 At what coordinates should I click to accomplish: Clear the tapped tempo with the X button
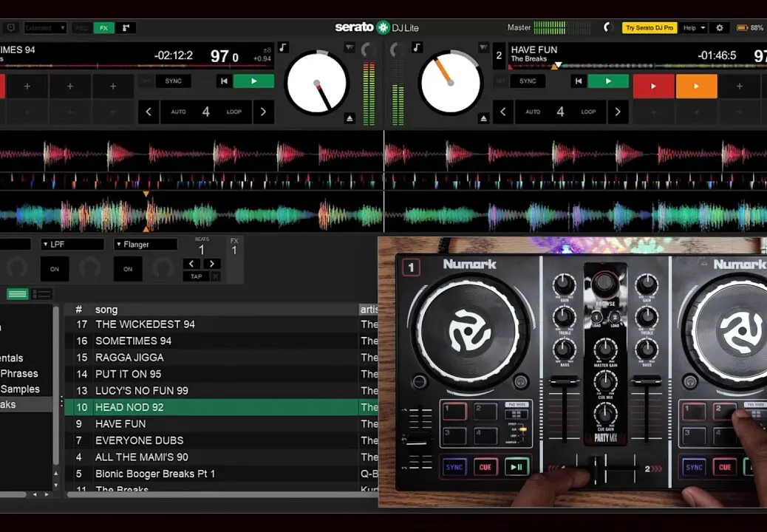[215, 276]
